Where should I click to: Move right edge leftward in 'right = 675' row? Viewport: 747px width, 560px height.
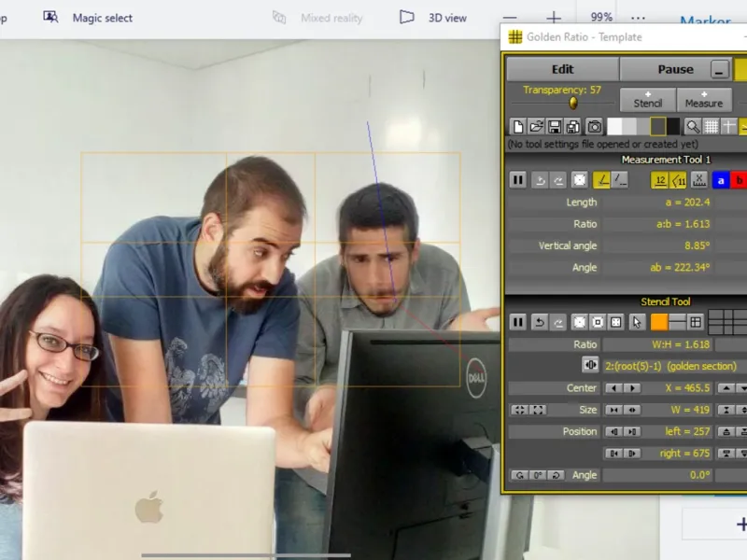pyautogui.click(x=614, y=454)
